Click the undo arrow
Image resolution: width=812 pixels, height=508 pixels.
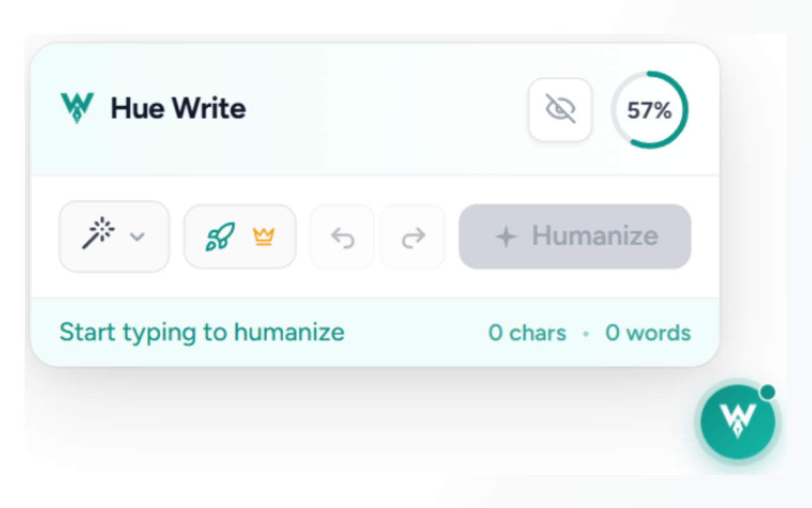point(342,236)
